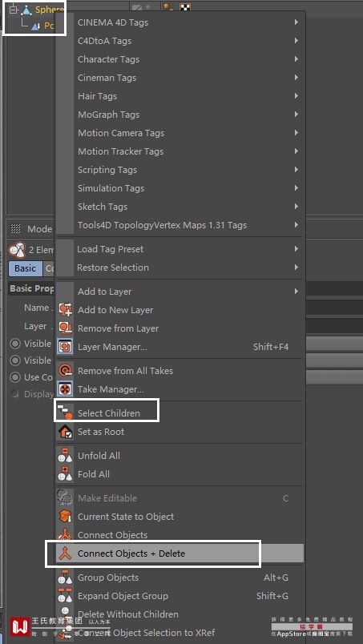Click the Set as Root icon
The height and width of the screenshot is (644, 363).
pyautogui.click(x=66, y=431)
